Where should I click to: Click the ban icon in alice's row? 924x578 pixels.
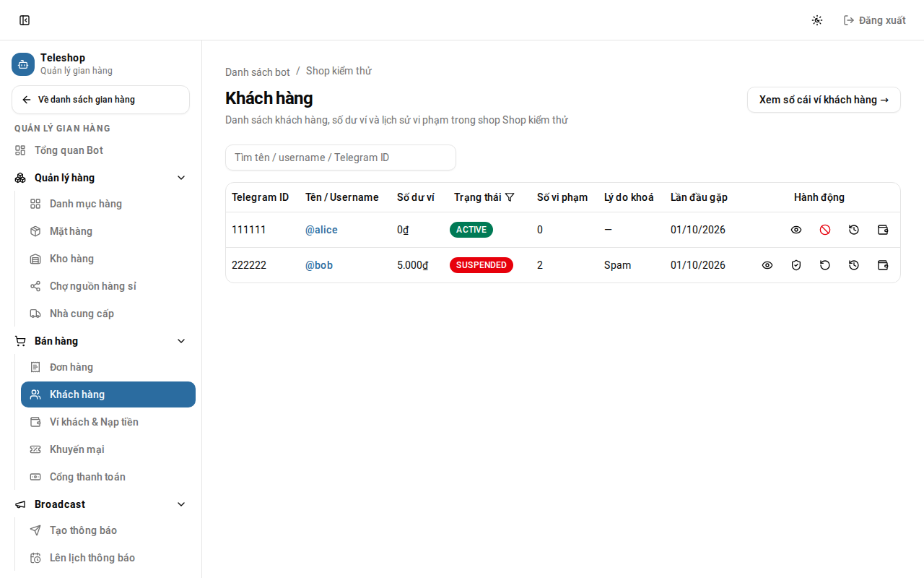pyautogui.click(x=825, y=230)
